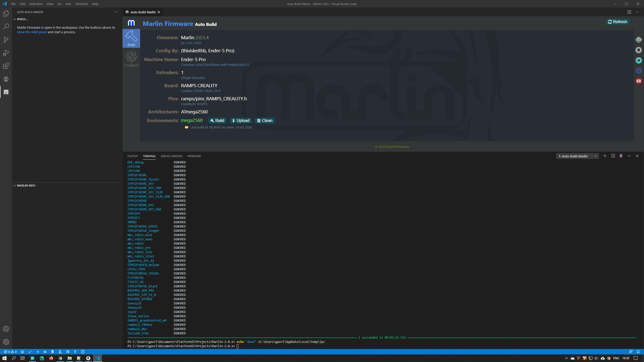The width and height of the screenshot is (644, 362).
Task: Click Build for mega2560 environment
Action: tap(217, 121)
